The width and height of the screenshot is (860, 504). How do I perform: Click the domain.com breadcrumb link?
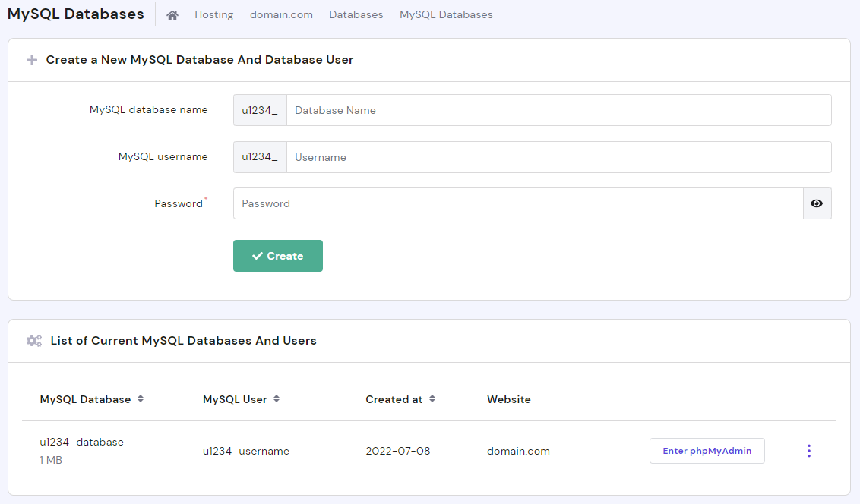[x=281, y=14]
